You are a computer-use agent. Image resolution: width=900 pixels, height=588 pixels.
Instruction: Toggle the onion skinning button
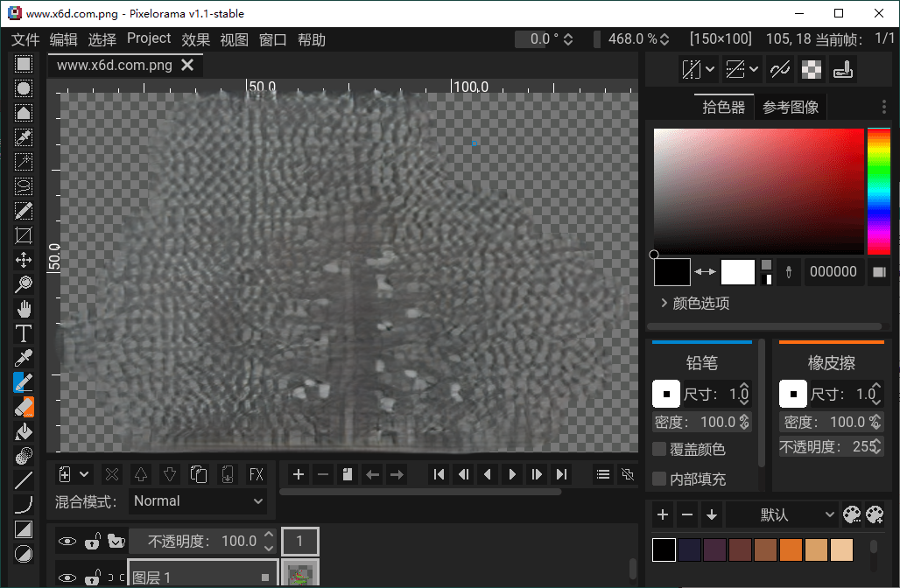(x=628, y=474)
